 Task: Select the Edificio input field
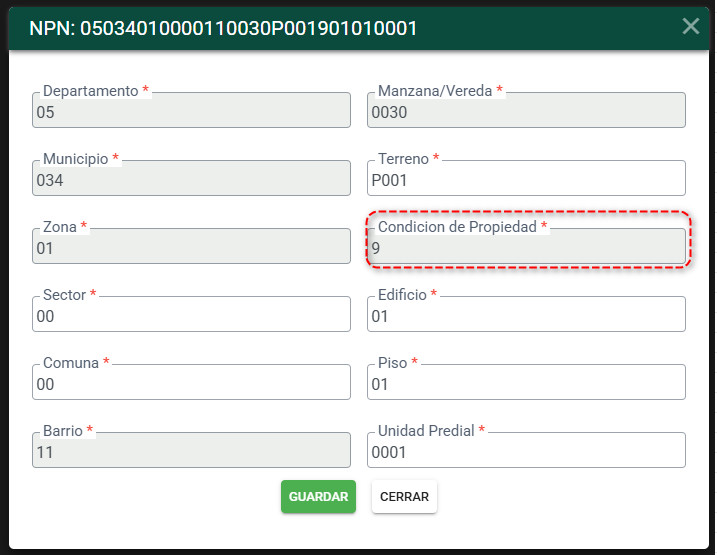coord(526,315)
